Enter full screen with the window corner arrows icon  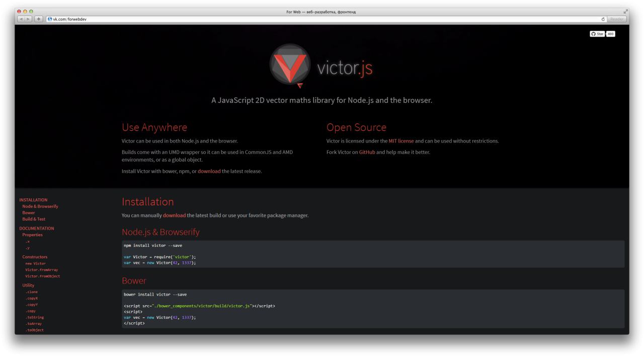tap(626, 12)
